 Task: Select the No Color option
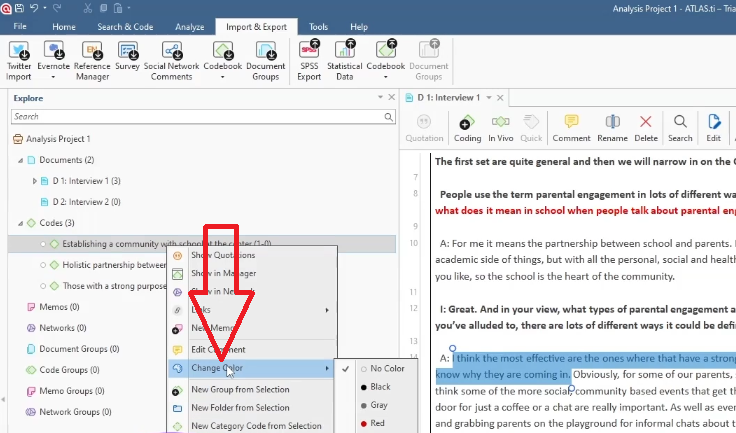(x=387, y=369)
